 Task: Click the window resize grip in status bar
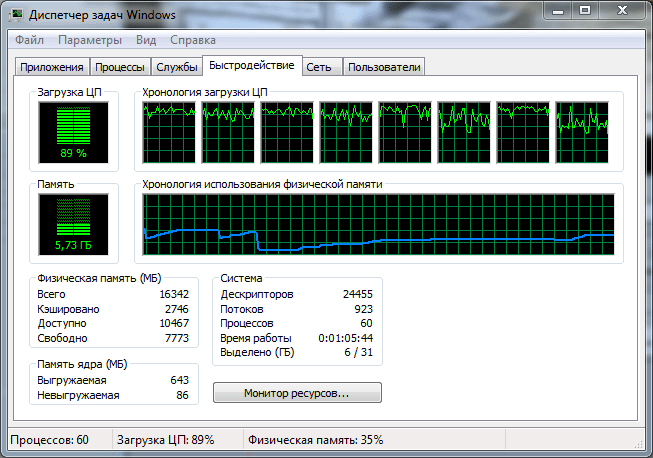click(638, 444)
